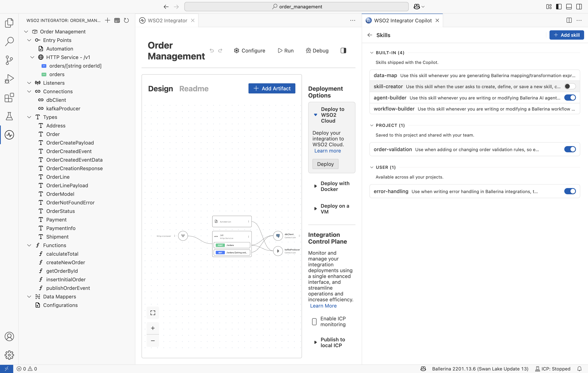The width and height of the screenshot is (588, 373).
Task: Toggle the side panel icon beside Debug
Action: [343, 51]
